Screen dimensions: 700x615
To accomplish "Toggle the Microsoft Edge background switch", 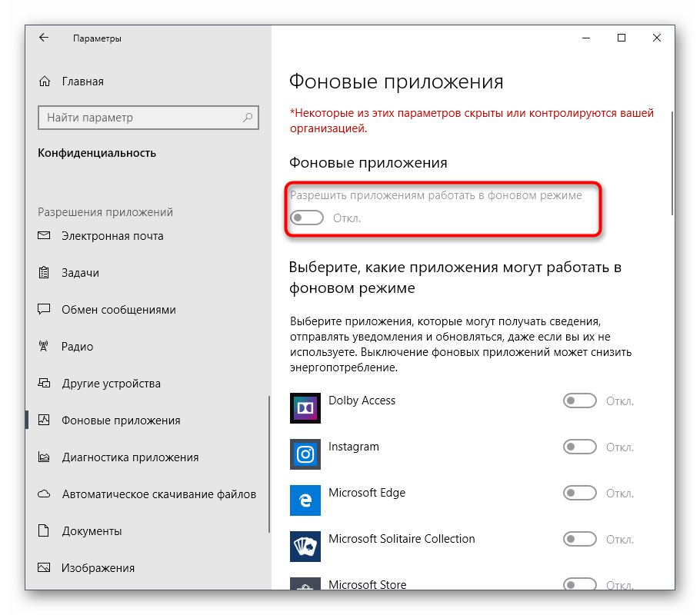I will click(580, 493).
